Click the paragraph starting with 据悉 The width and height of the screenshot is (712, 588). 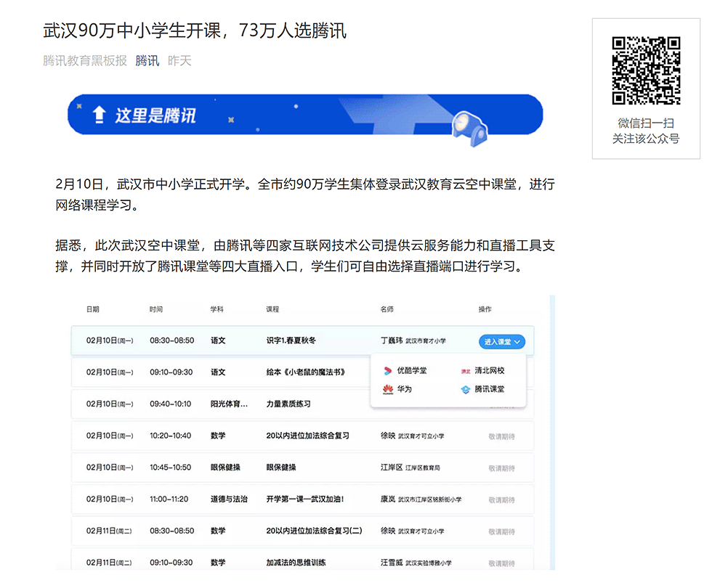tap(305, 256)
